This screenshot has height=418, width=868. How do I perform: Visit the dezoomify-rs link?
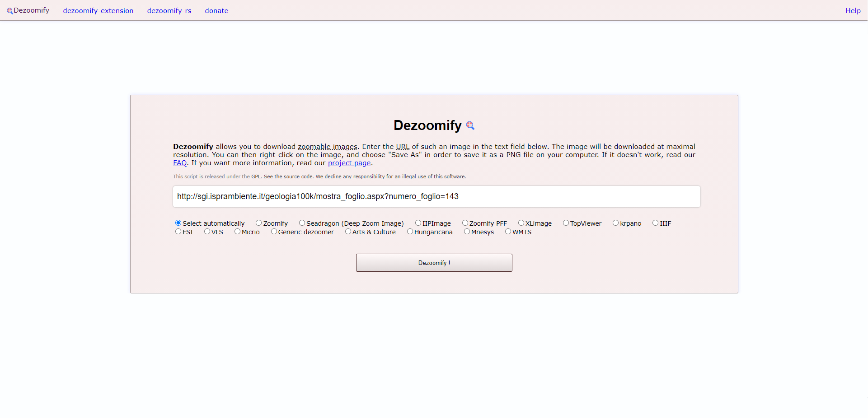pos(169,10)
